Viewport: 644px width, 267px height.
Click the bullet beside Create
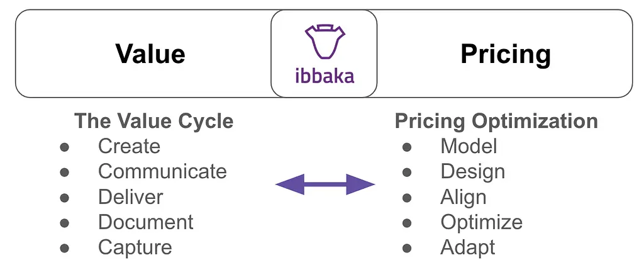point(64,147)
